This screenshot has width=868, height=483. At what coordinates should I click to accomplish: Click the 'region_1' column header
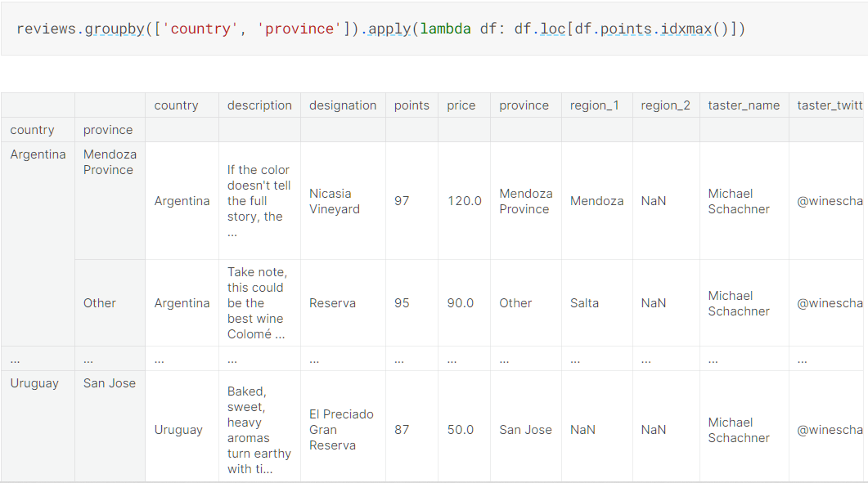point(595,105)
